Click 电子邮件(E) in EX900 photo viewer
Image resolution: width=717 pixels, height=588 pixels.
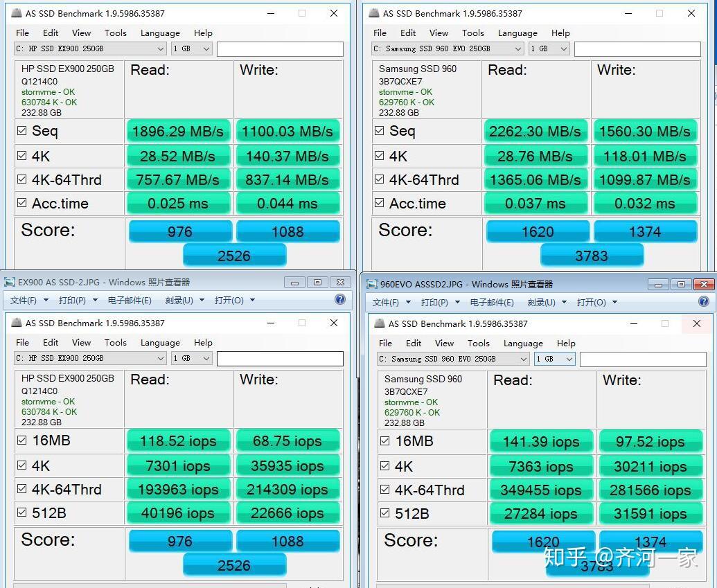tap(130, 301)
